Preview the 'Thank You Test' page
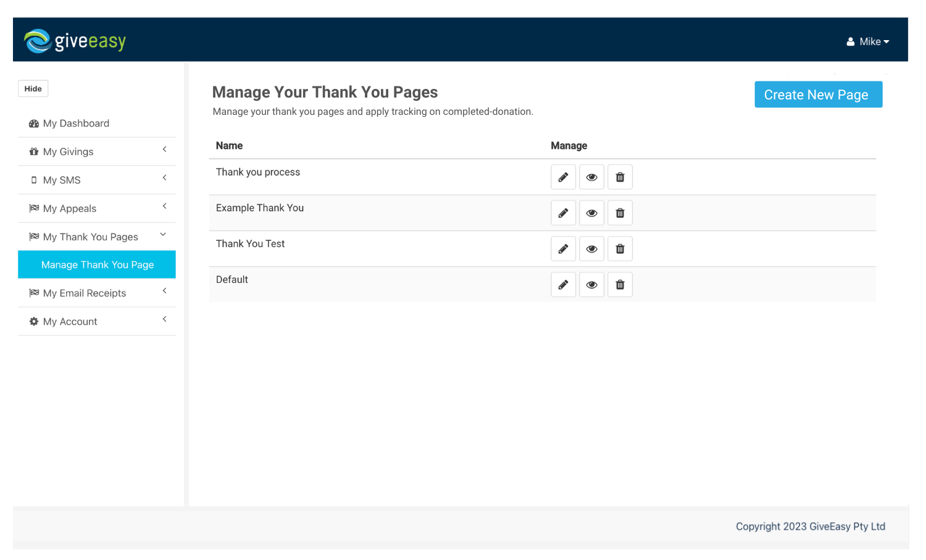Viewport: 926px width, 560px height. point(591,249)
